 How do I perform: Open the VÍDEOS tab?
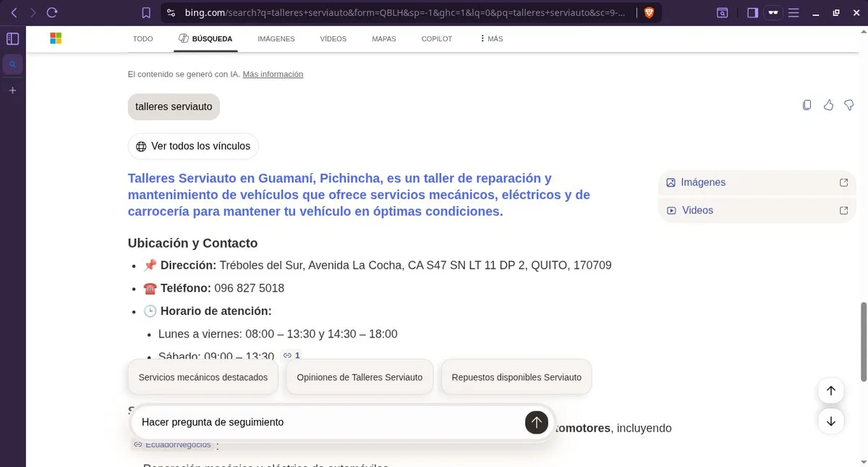pyautogui.click(x=333, y=39)
